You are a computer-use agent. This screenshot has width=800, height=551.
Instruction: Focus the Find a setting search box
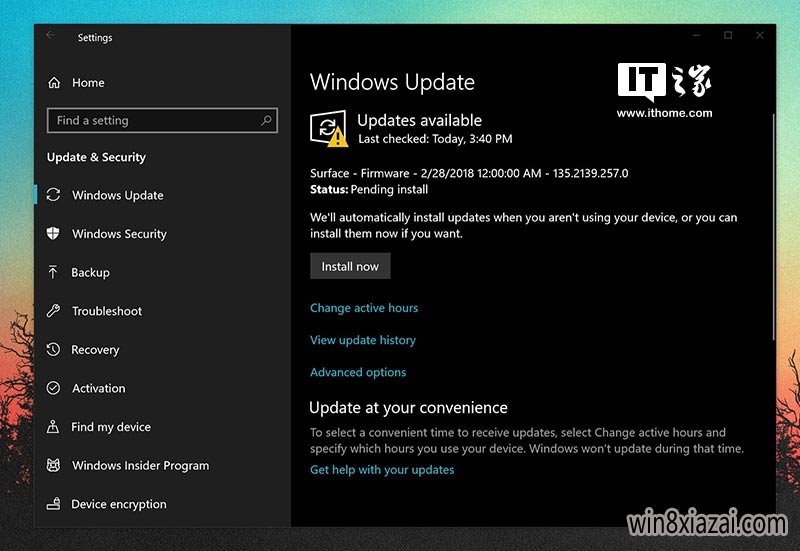162,120
